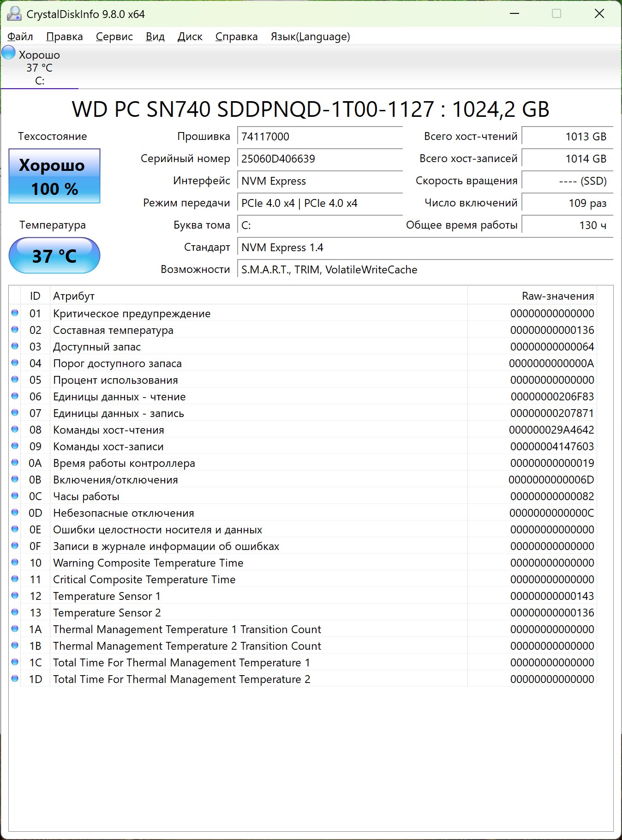Screen dimensions: 622x840
Task: Click raw value 00000000206F83
Action: [x=552, y=397]
